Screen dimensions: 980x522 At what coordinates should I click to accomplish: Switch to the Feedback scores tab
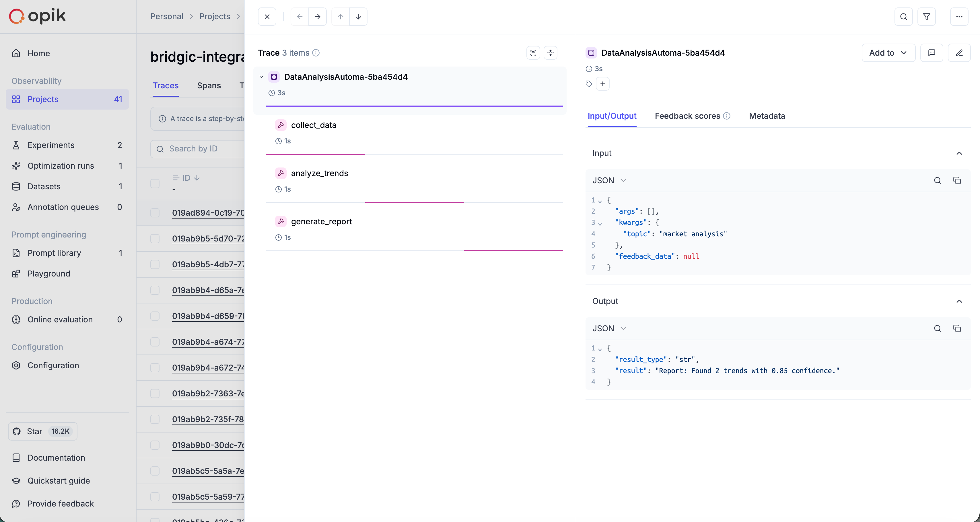(687, 116)
